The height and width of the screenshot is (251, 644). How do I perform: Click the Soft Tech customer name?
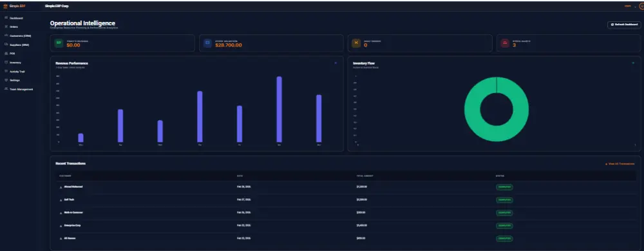point(69,199)
